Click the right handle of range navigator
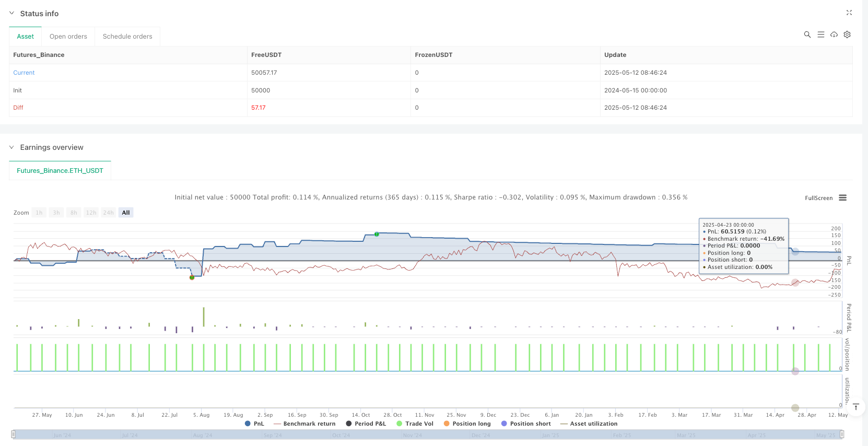The width and height of the screenshot is (868, 446). pos(842,435)
